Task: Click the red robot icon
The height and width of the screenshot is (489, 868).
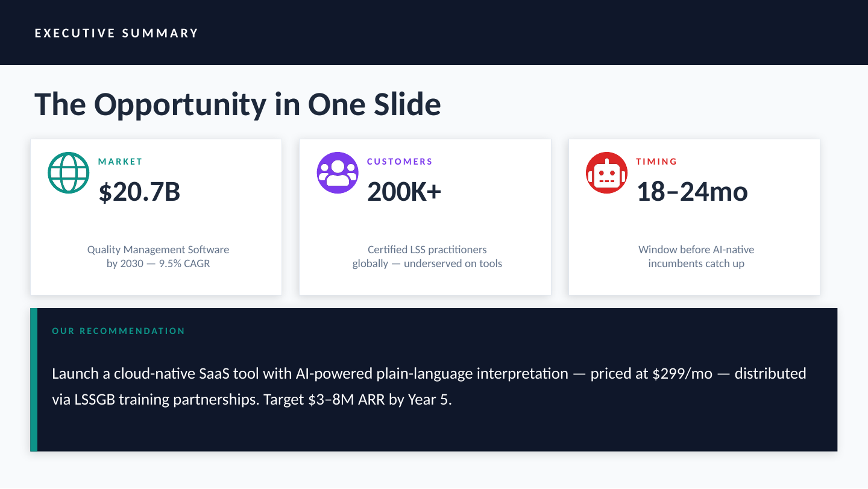Action: (606, 172)
